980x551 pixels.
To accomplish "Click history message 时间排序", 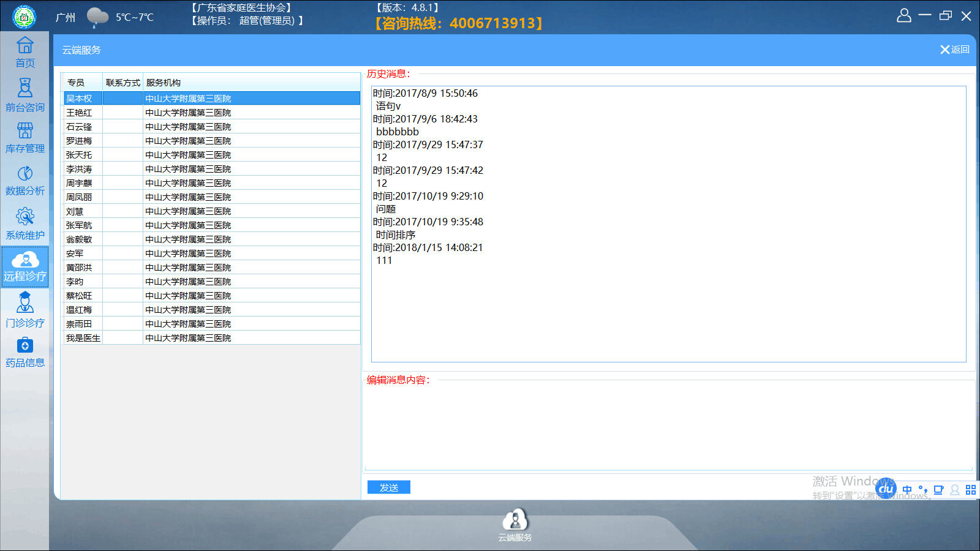I will [x=396, y=234].
